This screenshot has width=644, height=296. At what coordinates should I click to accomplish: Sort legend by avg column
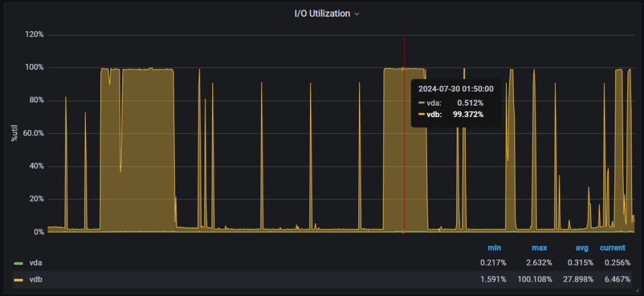pos(582,248)
